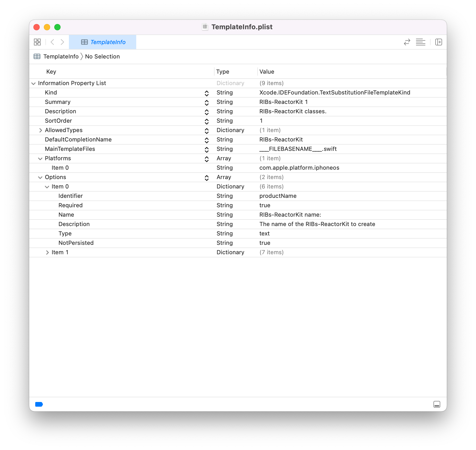The width and height of the screenshot is (476, 450).
Task: Add editor on right icon
Action: (439, 42)
